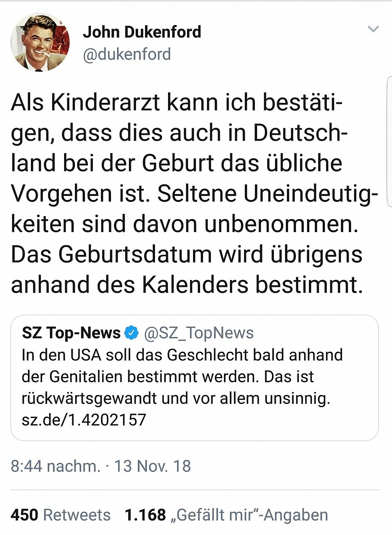Screen dimensions: 392x535
Task: Click the word "Kalenders" in the tweet
Action: [195, 285]
